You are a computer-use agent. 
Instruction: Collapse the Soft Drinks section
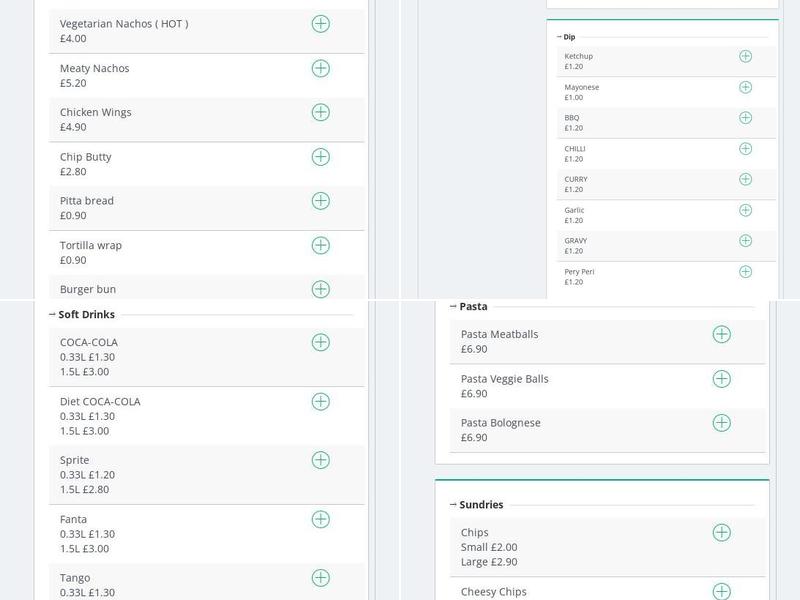52,314
